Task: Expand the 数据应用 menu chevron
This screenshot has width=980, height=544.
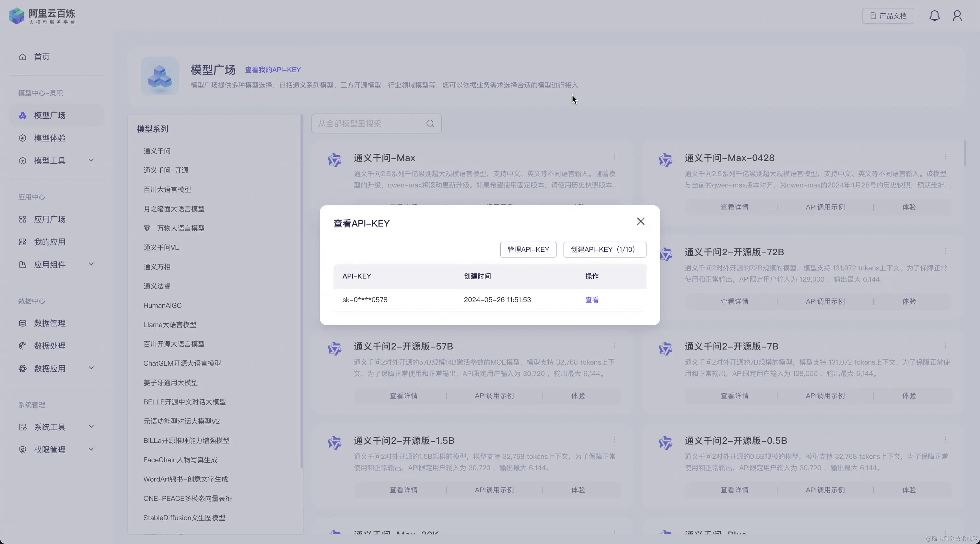Action: 91,368
